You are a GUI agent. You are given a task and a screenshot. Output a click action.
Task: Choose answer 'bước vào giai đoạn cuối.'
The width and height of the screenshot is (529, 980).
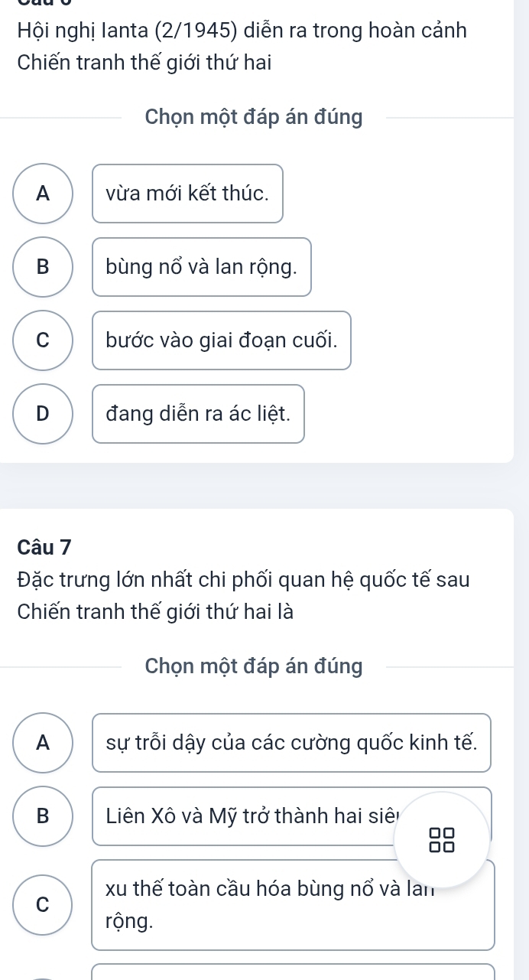[x=222, y=340]
